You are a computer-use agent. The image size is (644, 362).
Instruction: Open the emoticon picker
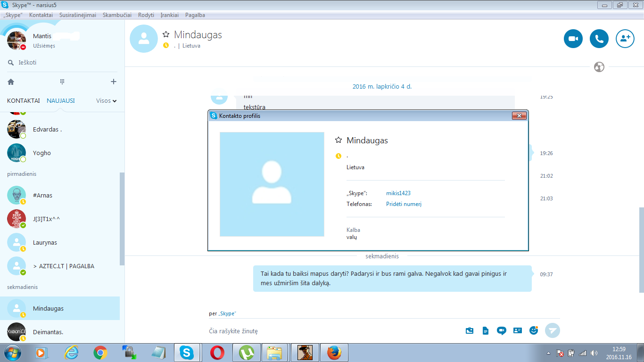[534, 330]
